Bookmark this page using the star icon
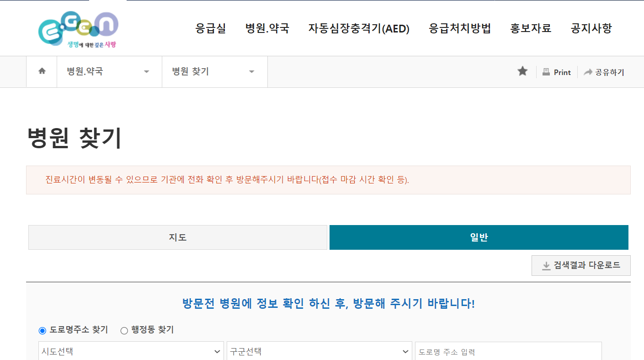Image resolution: width=644 pixels, height=360 pixels. pos(522,71)
